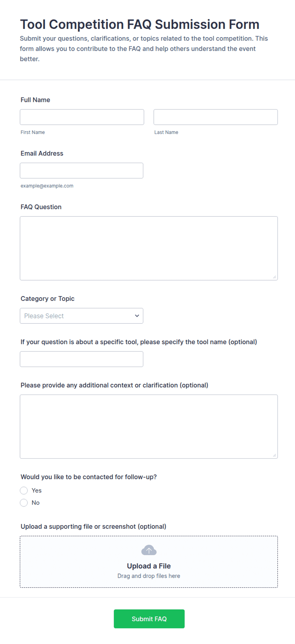Focus the First Name input field
Viewport: 295px width, 644px height.
point(82,117)
